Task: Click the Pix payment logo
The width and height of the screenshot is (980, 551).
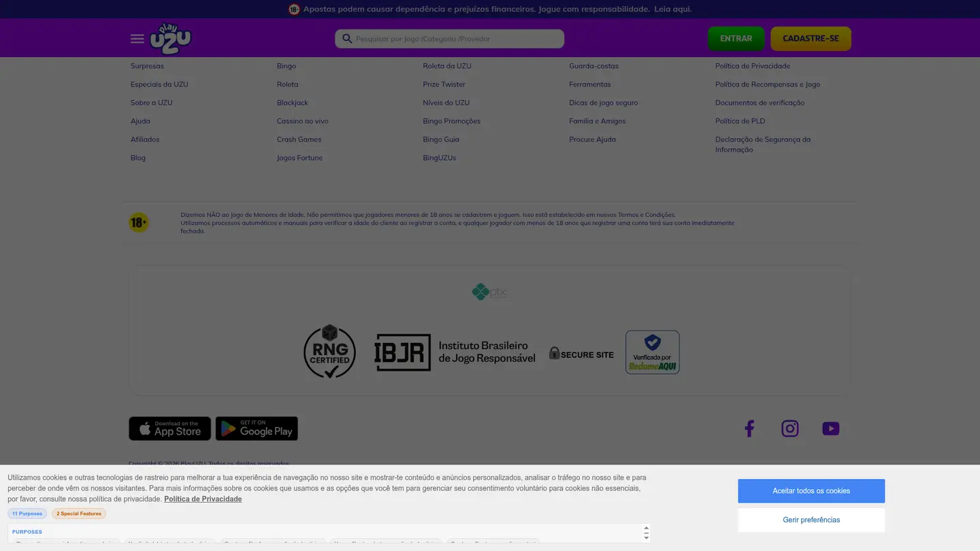Action: 489,292
